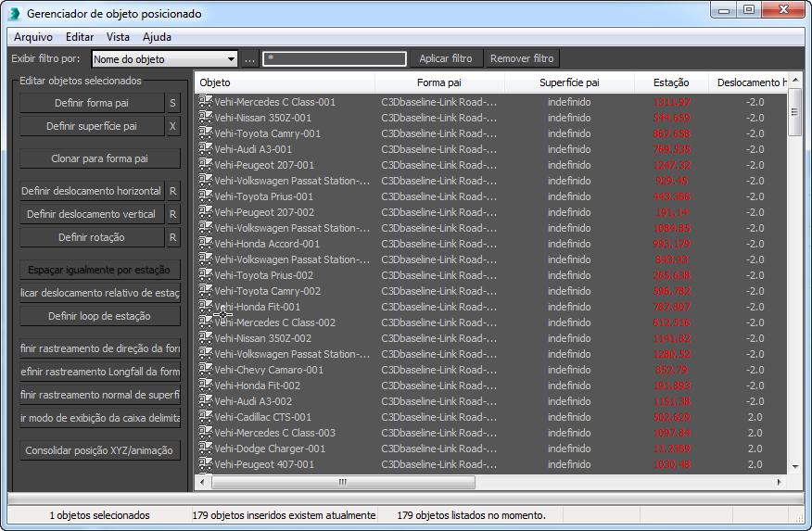The image size is (812, 531).
Task: Click the 'rastreamento Longfall da forma' button
Action: click(x=100, y=372)
